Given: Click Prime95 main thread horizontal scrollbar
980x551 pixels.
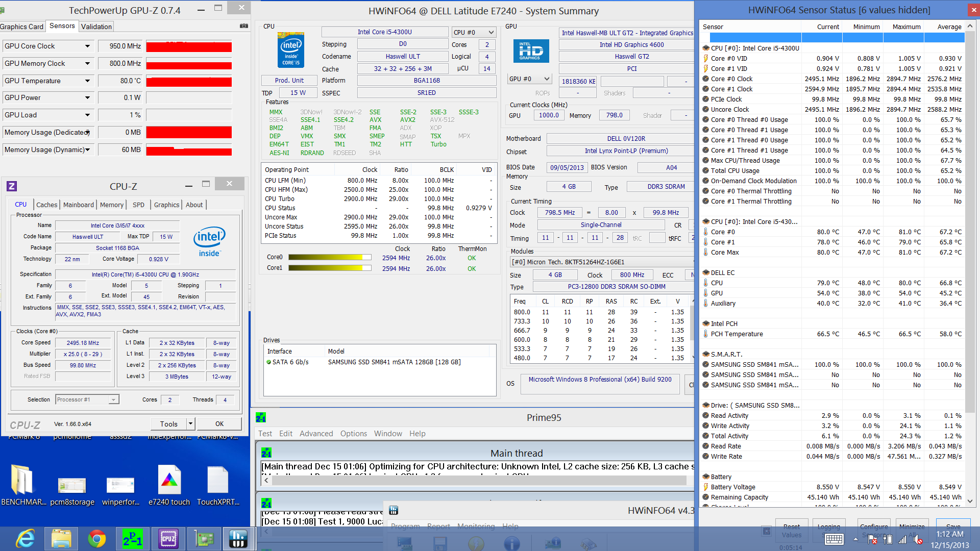Looking at the screenshot, I should (475, 481).
